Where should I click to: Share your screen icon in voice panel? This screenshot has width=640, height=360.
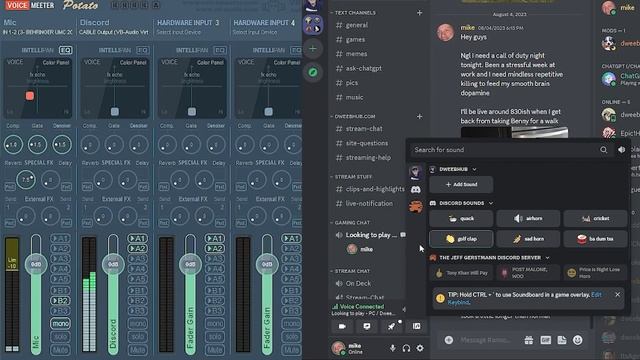pyautogui.click(x=367, y=326)
